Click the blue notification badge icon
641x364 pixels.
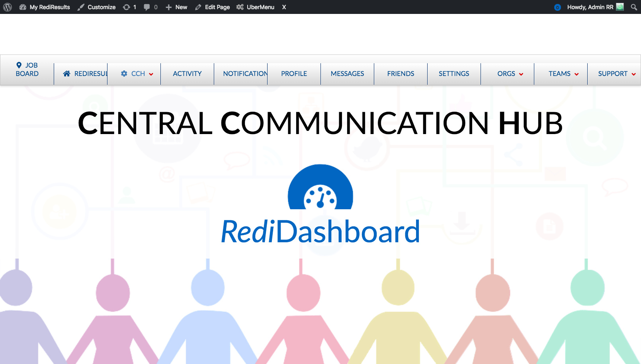(557, 7)
